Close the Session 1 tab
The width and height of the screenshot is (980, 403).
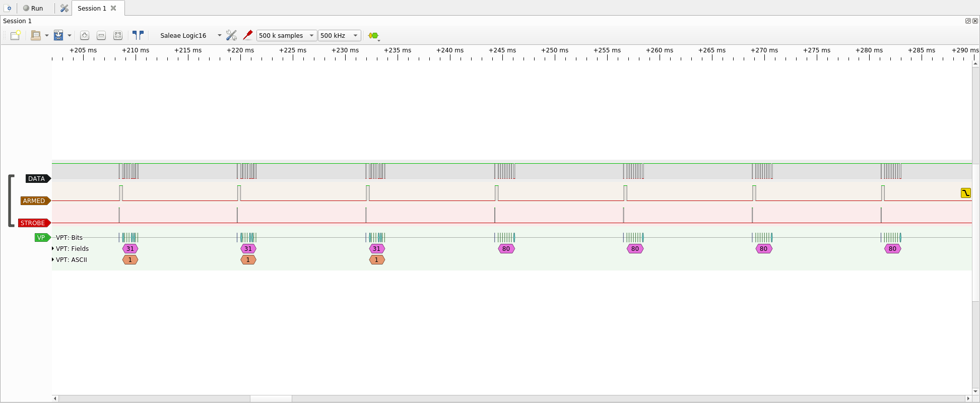[113, 8]
